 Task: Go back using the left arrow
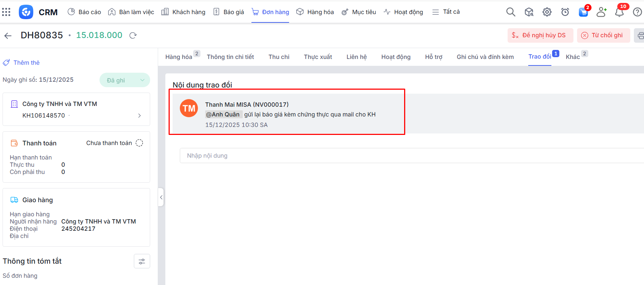tap(8, 35)
